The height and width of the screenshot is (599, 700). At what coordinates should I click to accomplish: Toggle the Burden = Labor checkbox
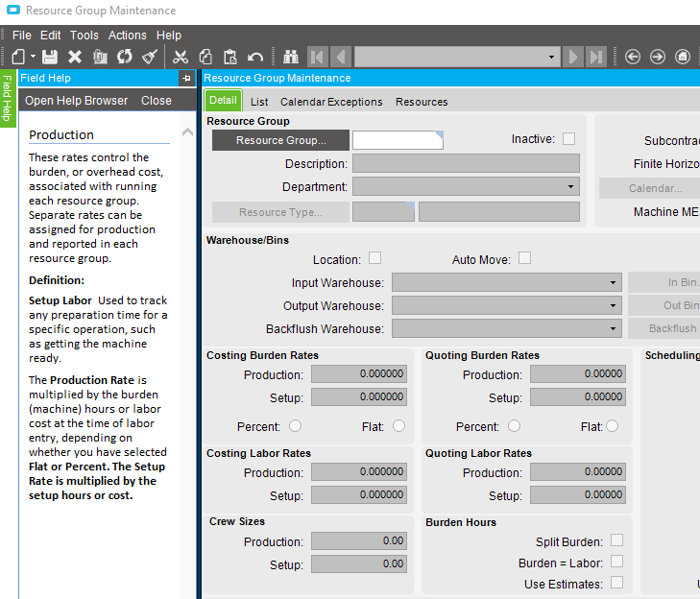pyautogui.click(x=617, y=561)
